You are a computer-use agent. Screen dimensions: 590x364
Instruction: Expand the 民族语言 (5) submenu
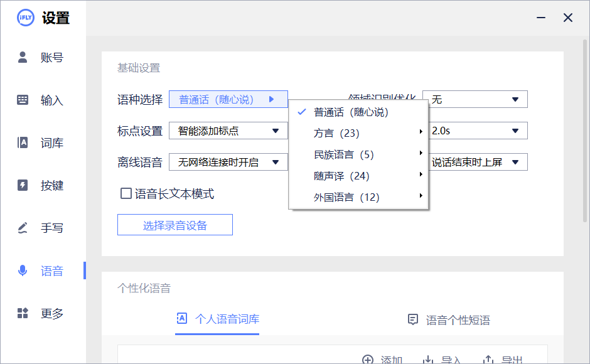[358, 155]
